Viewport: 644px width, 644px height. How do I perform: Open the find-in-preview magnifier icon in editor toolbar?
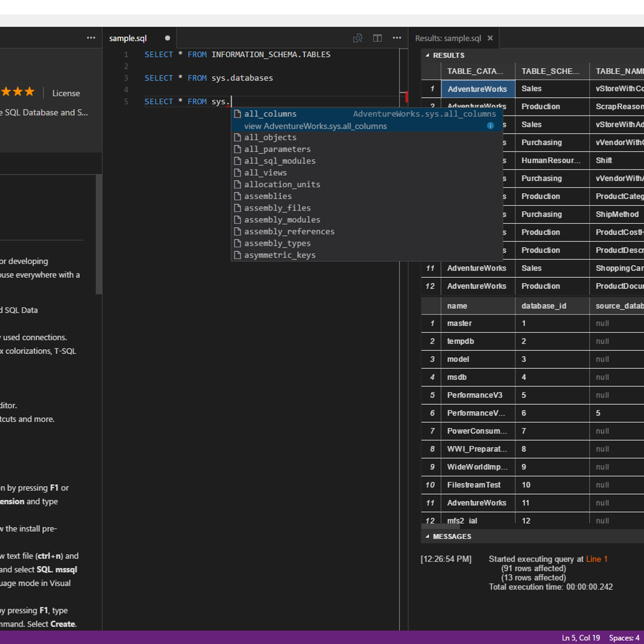(357, 38)
